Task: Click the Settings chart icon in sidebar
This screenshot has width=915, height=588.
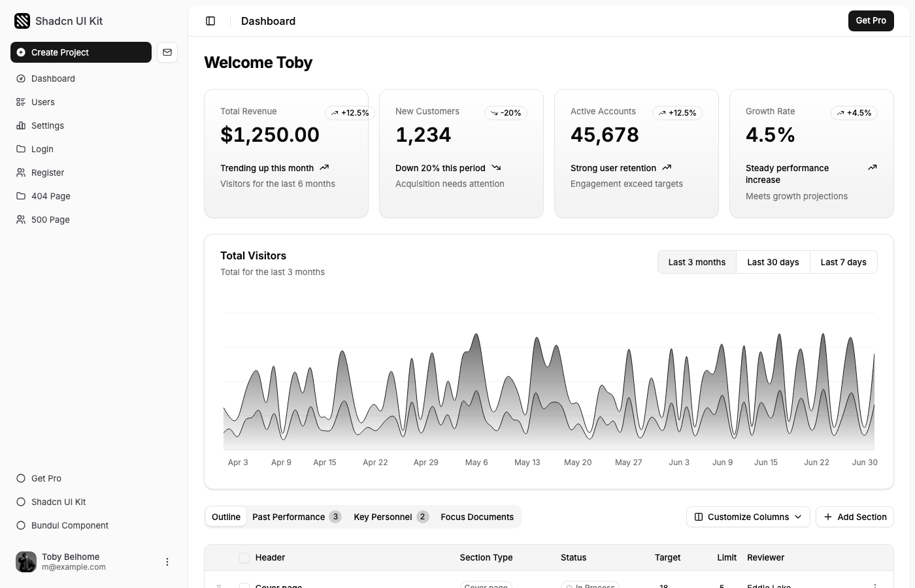Action: (x=20, y=125)
